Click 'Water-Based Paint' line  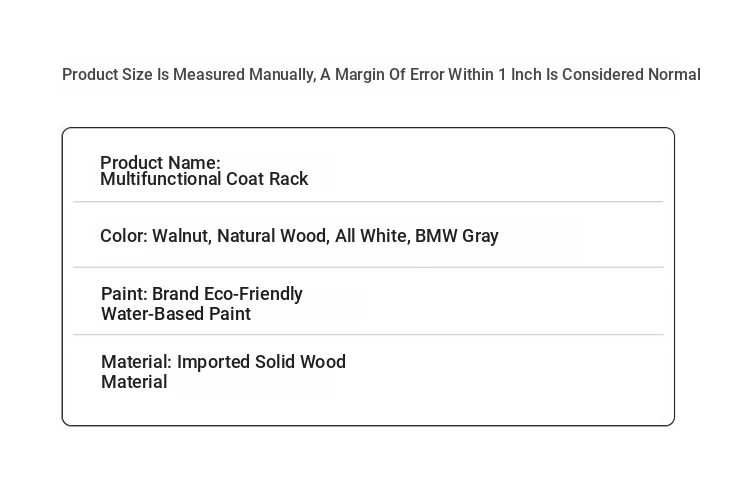pos(176,314)
